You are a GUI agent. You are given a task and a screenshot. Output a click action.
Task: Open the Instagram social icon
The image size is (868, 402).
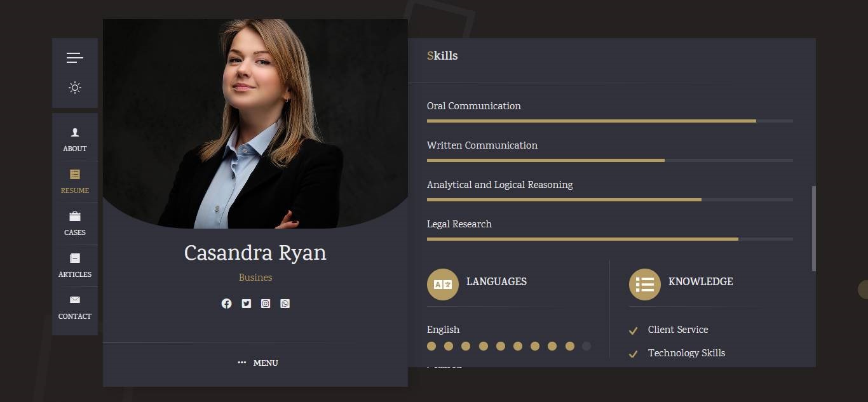[x=266, y=304]
